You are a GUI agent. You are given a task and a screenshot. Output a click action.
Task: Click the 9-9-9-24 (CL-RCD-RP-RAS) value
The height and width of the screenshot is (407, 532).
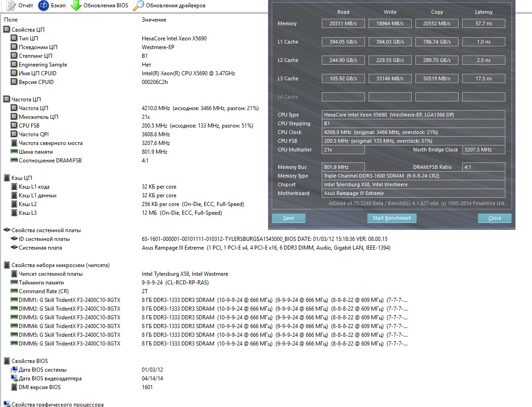(175, 283)
